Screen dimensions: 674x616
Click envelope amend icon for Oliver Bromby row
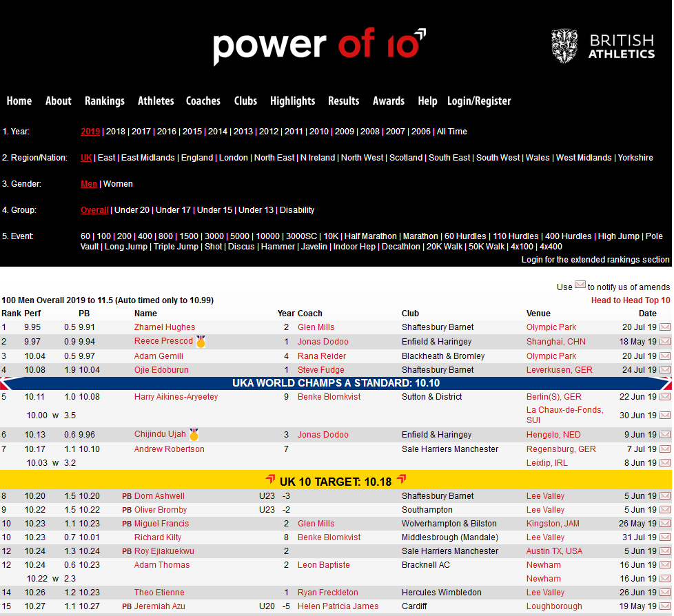(x=664, y=510)
